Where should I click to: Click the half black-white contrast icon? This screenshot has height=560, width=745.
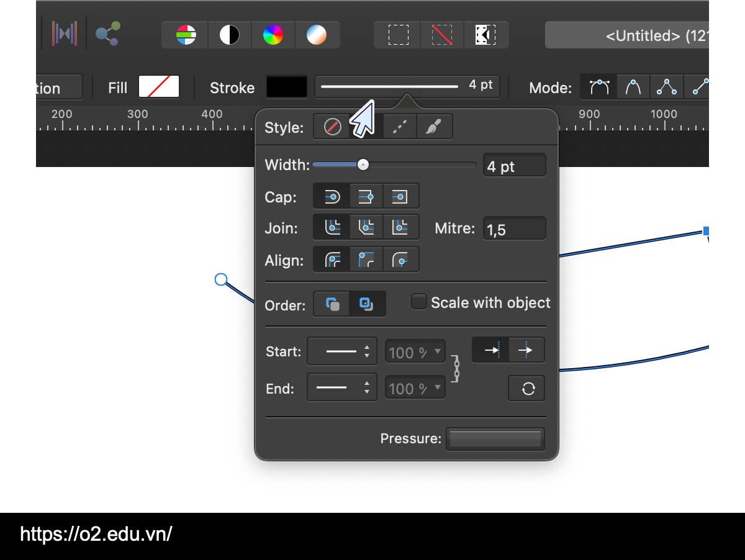pyautogui.click(x=230, y=35)
